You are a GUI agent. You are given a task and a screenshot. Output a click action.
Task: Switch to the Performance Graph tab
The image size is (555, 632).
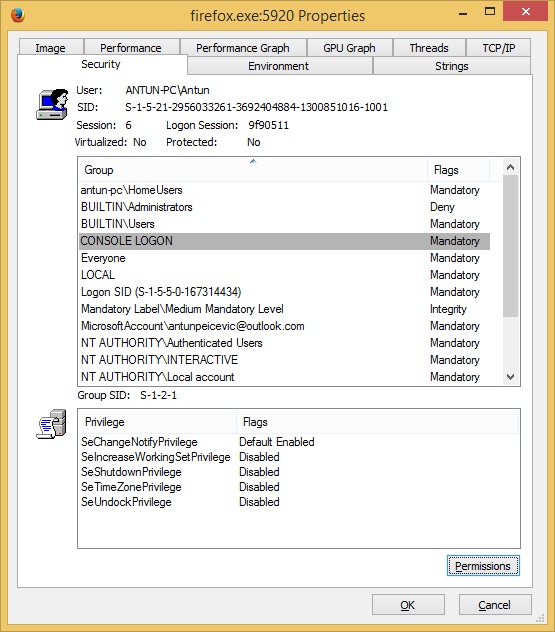243,48
